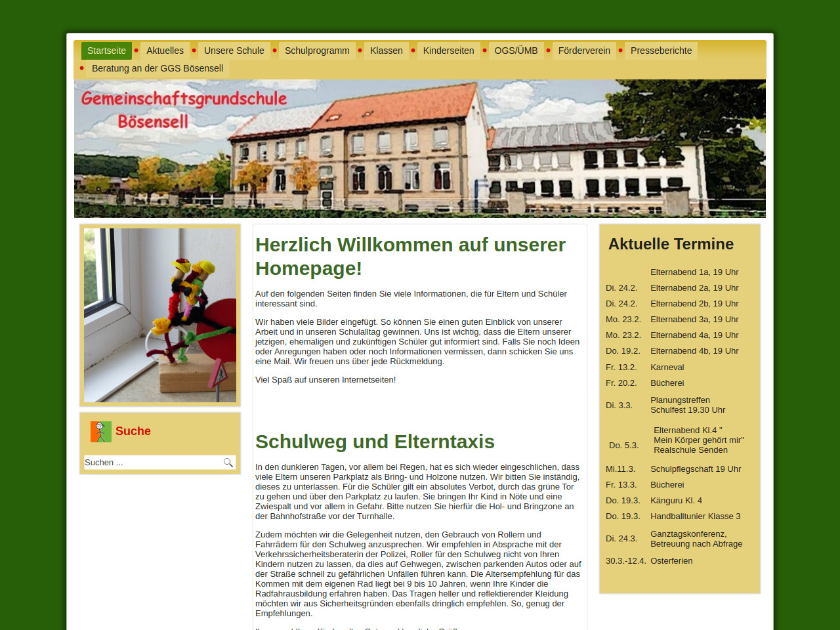Click the magnifier icon in search box

228,463
